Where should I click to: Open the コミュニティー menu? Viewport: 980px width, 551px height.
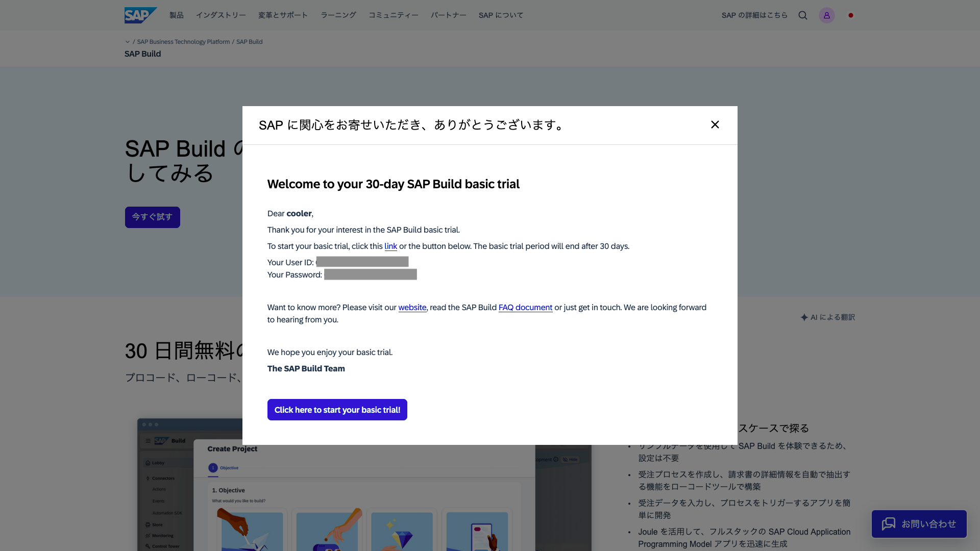pyautogui.click(x=393, y=15)
